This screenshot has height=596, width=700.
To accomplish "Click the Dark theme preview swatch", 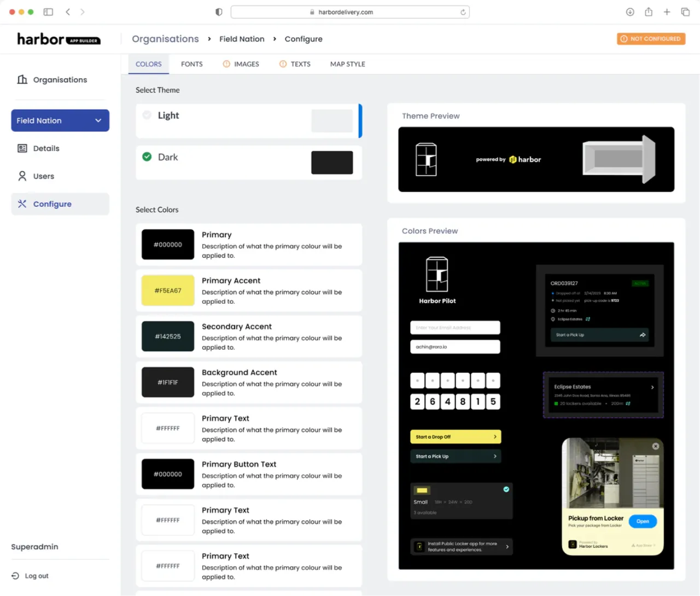I will point(332,163).
